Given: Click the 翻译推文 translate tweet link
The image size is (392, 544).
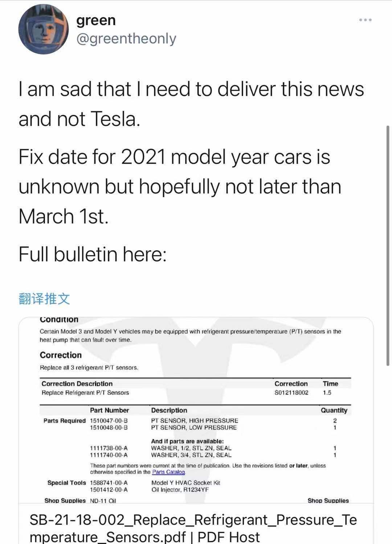Looking at the screenshot, I should coord(44,299).
